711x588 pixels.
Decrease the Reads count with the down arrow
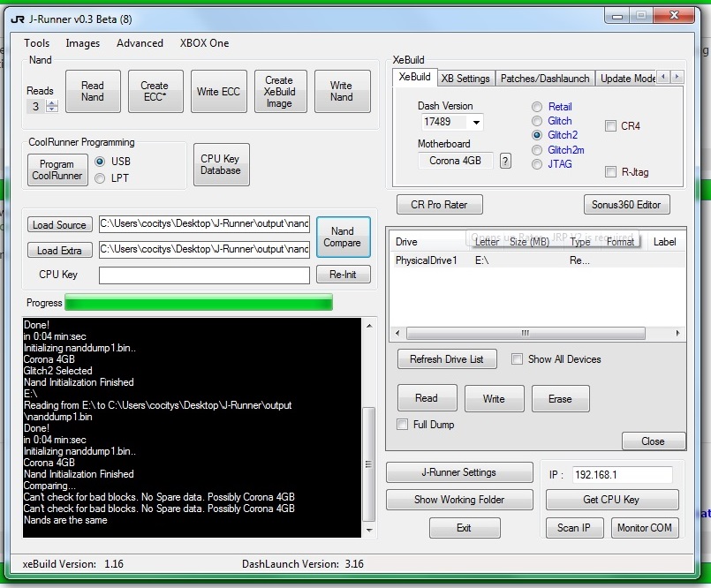tap(52, 109)
